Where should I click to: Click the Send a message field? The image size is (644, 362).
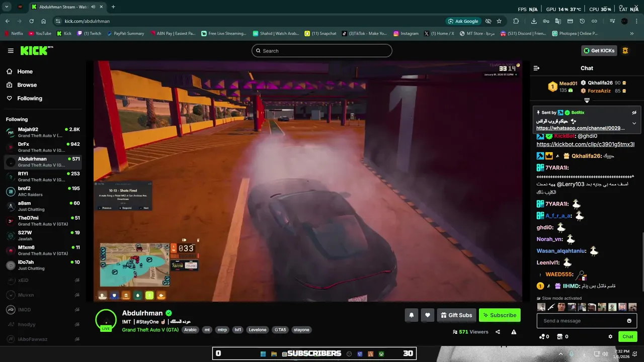(587, 321)
